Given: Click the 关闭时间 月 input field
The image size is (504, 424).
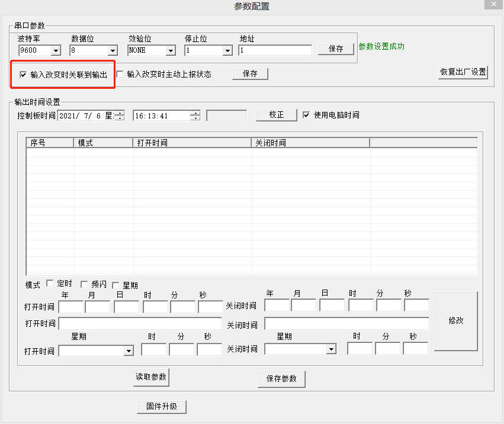Looking at the screenshot, I should (x=304, y=305).
